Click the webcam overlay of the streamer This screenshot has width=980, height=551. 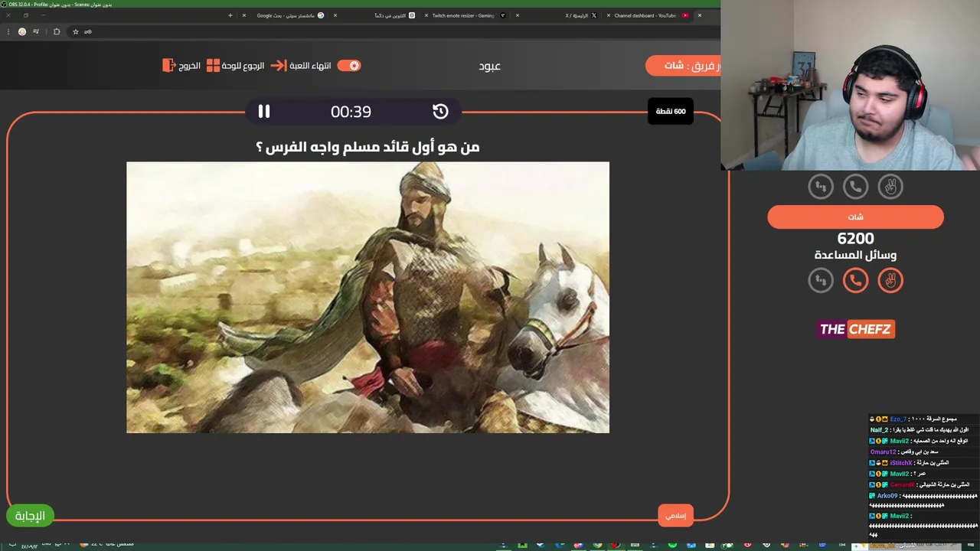click(850, 85)
